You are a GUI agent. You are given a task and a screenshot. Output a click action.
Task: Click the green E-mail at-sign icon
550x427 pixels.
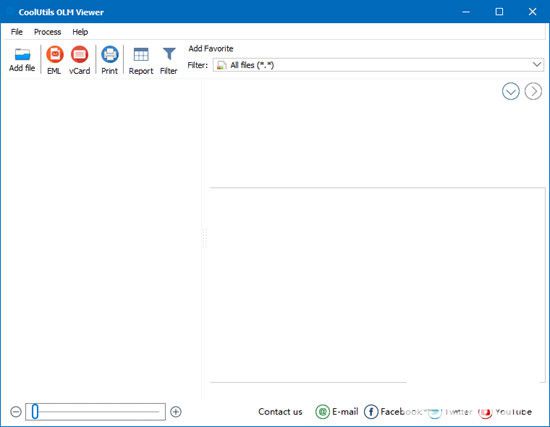322,412
